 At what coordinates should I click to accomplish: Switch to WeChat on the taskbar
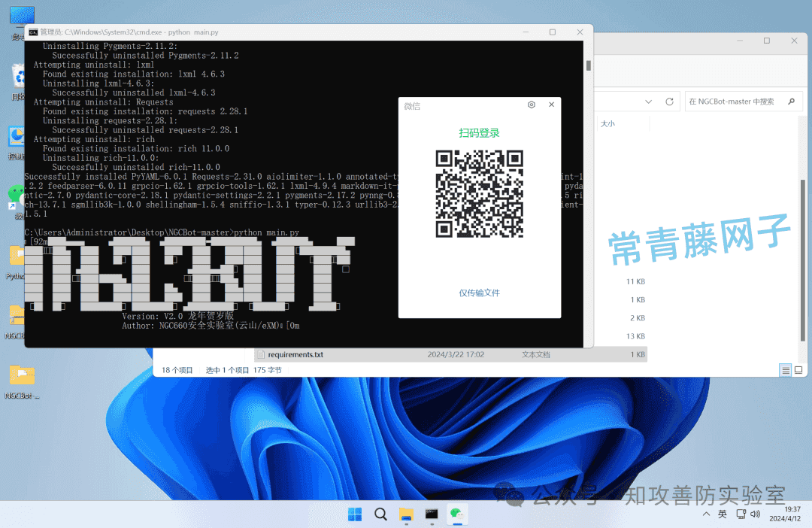tap(457, 514)
